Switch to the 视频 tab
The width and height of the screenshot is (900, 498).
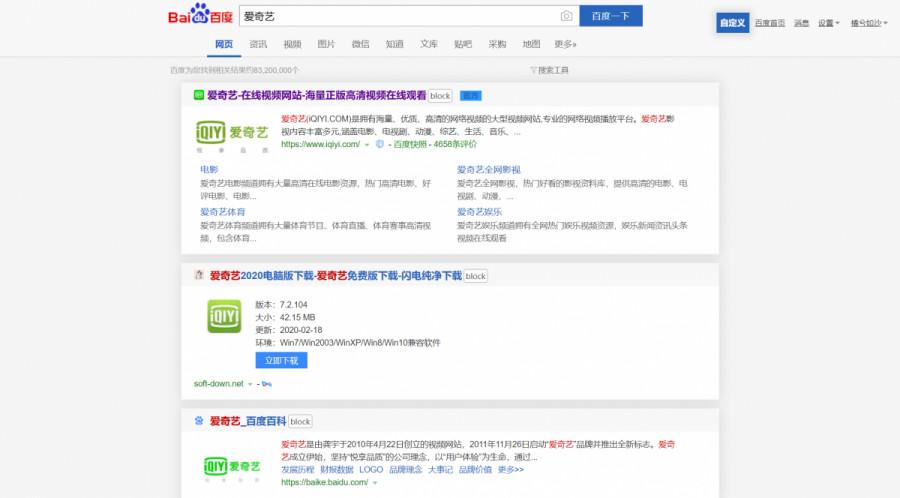pyautogui.click(x=292, y=44)
